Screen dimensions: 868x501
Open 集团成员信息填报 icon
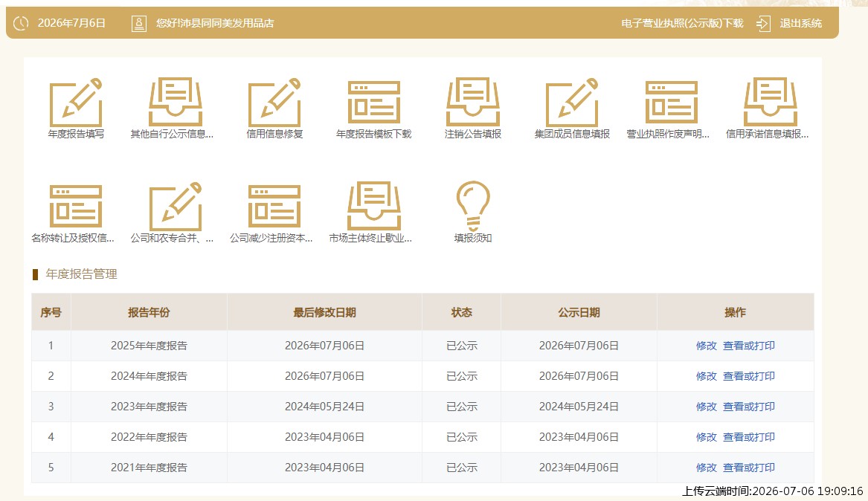pyautogui.click(x=572, y=103)
